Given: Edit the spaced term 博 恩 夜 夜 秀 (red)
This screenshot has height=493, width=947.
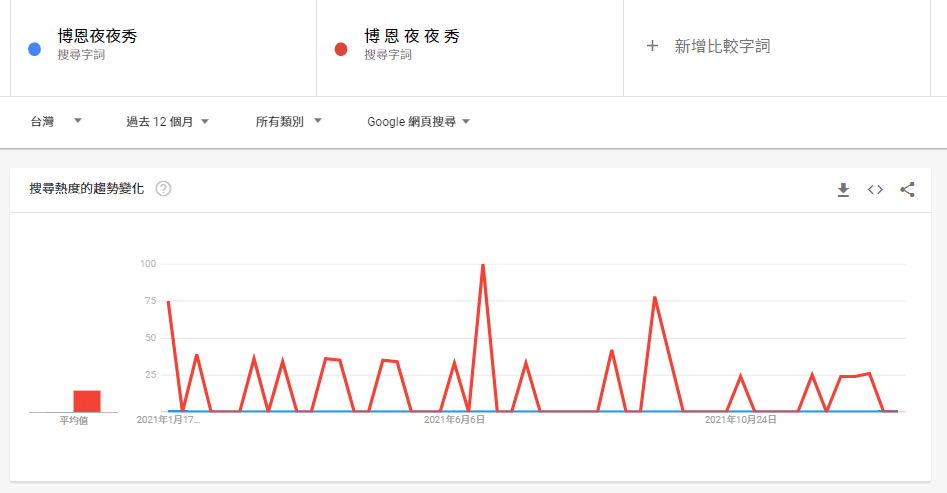Looking at the screenshot, I should coord(412,36).
